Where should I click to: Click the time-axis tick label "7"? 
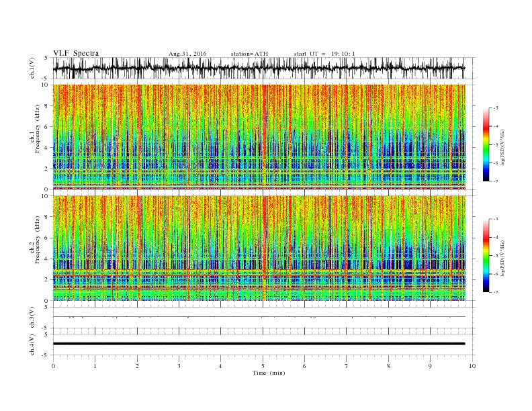[347, 366]
